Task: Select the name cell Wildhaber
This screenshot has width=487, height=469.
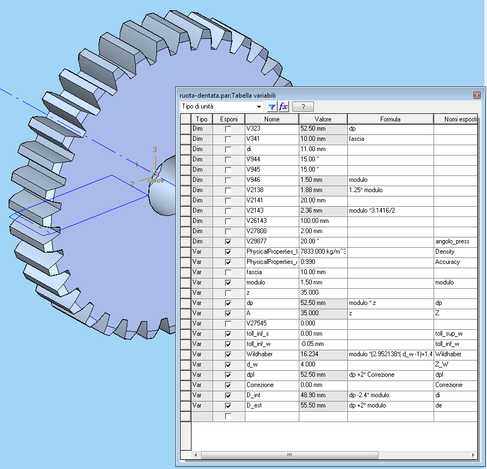Action: click(x=272, y=354)
